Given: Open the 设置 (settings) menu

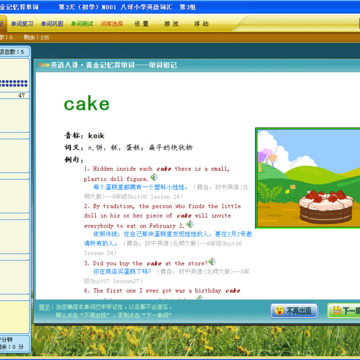Looking at the screenshot, I should (141, 24).
